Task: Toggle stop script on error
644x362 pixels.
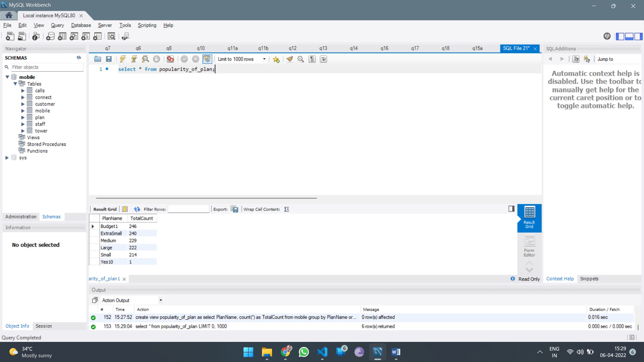Action: pos(170,59)
